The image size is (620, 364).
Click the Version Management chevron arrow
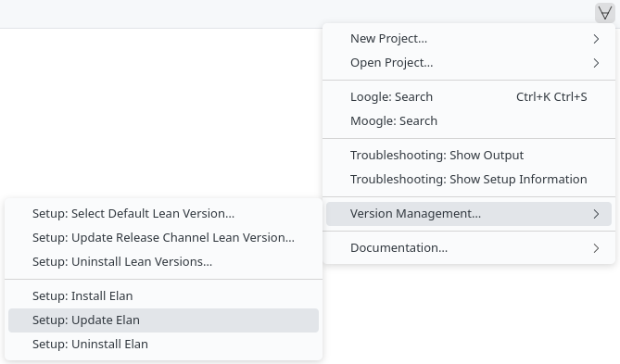tap(596, 214)
